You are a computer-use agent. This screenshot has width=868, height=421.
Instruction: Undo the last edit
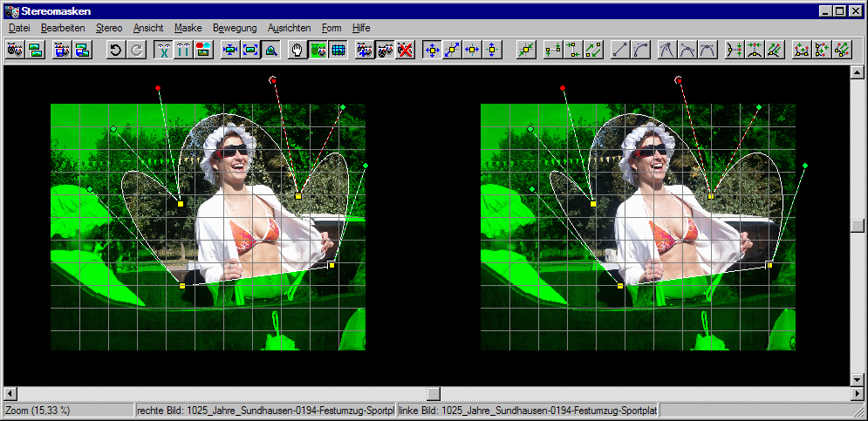tap(115, 51)
